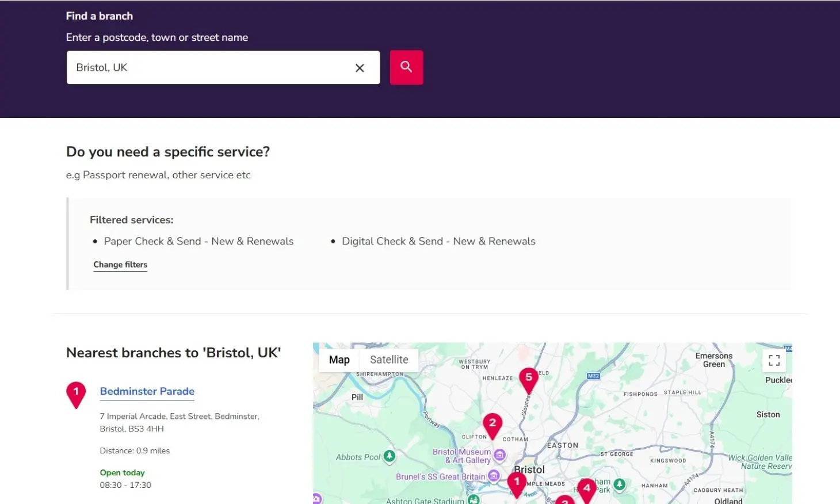
Task: Clear the Bristol, UK search text
Action: tap(360, 68)
